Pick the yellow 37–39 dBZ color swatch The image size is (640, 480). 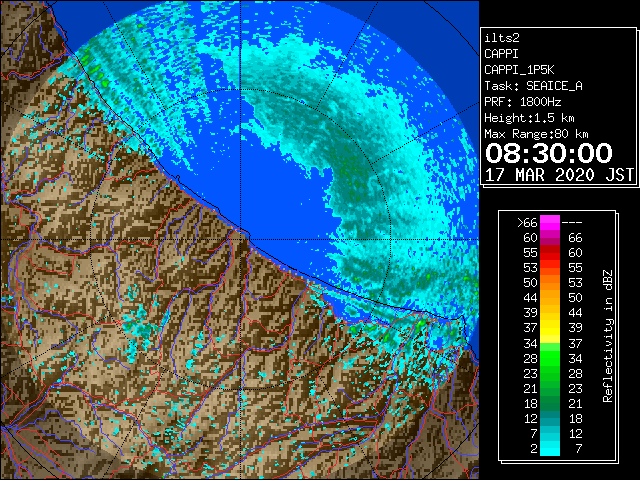[550, 328]
